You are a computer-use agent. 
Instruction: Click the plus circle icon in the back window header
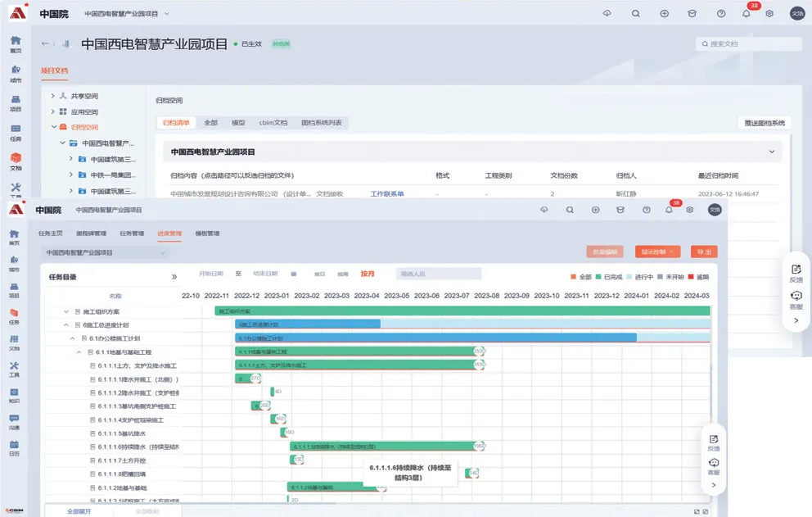665,13
